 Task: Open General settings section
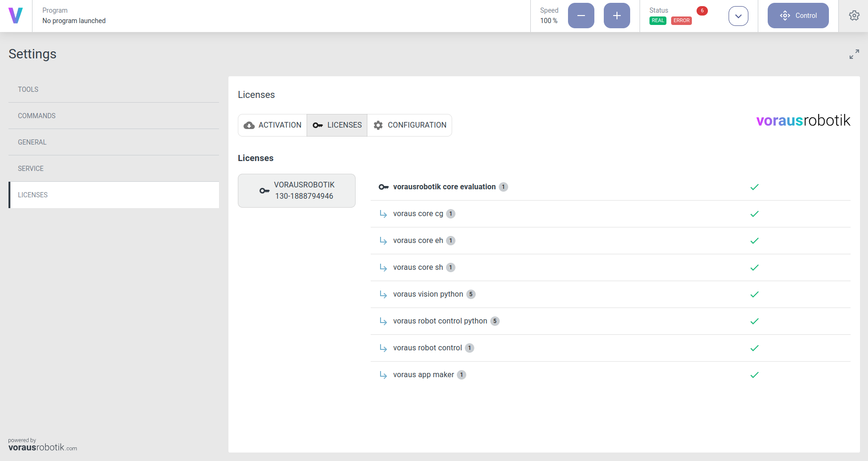coord(32,142)
